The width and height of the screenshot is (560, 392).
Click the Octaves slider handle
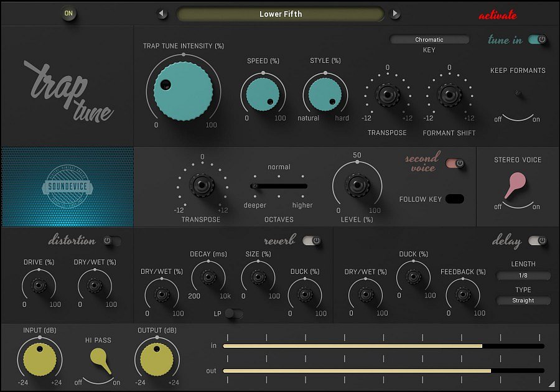coord(255,185)
